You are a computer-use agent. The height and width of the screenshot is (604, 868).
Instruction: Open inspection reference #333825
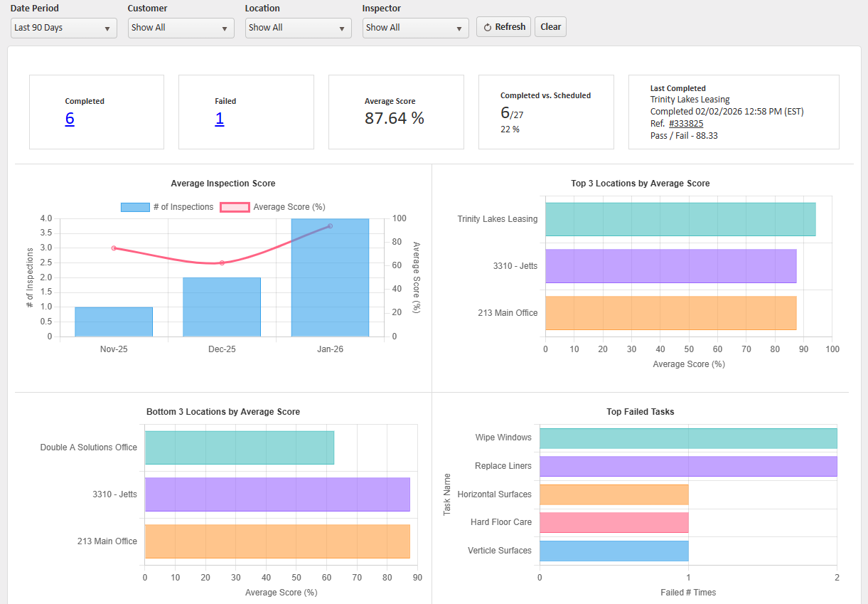pos(686,124)
